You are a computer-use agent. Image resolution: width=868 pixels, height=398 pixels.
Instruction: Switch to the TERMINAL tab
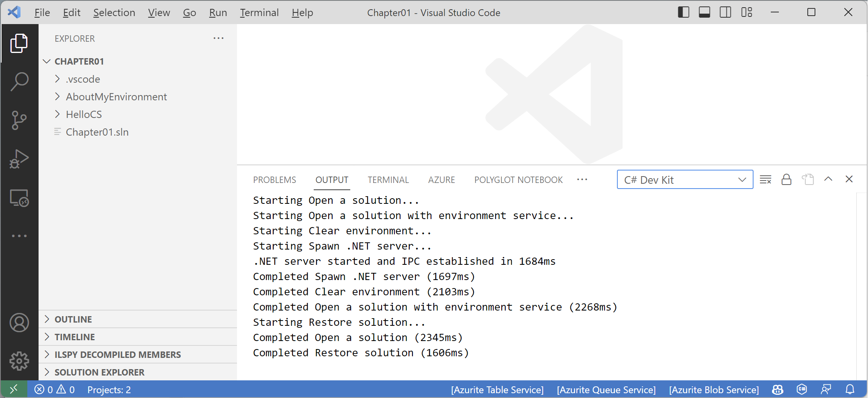pyautogui.click(x=388, y=180)
